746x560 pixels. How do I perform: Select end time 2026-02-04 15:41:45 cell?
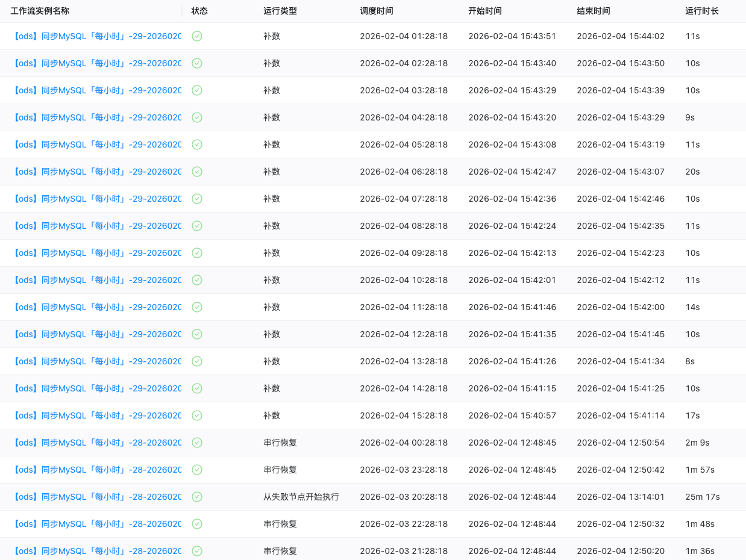(x=621, y=334)
